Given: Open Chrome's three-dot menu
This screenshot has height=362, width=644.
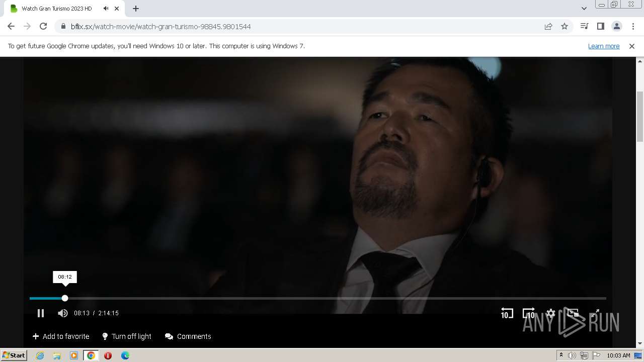Looking at the screenshot, I should click(x=633, y=26).
